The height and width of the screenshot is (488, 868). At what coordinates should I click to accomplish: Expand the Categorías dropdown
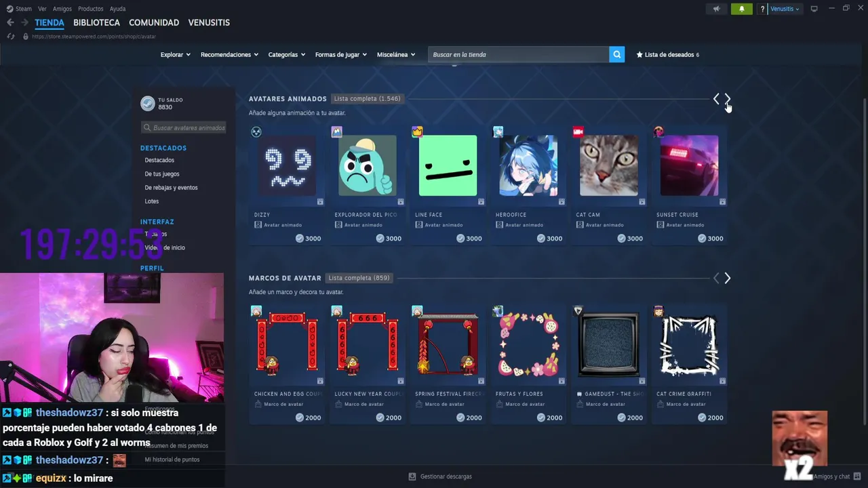click(286, 54)
